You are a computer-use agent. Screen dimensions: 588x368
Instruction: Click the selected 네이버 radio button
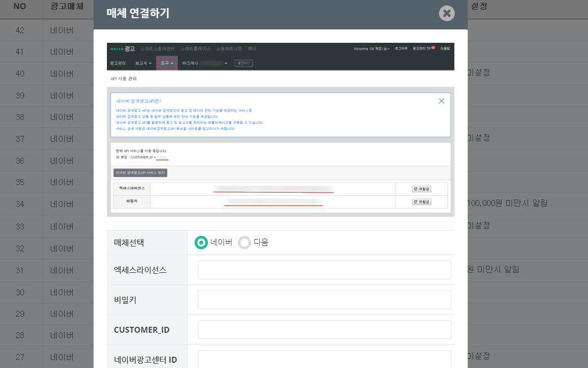pos(201,242)
